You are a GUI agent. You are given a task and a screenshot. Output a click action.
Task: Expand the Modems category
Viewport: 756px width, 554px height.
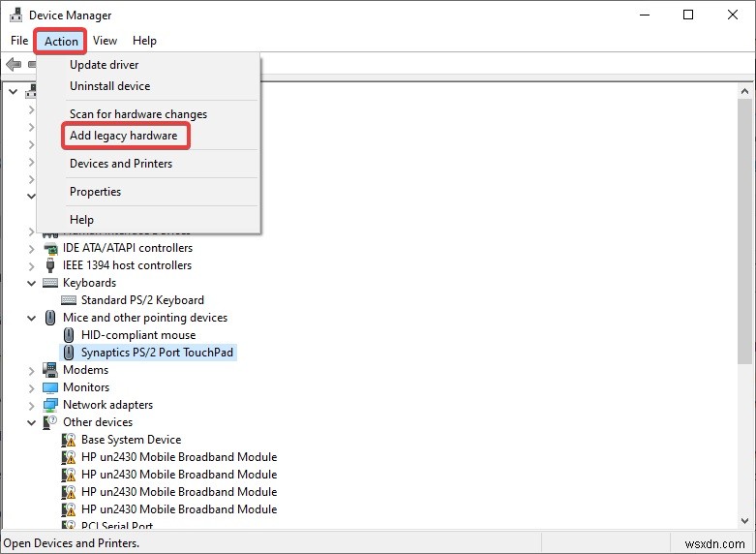[31, 371]
